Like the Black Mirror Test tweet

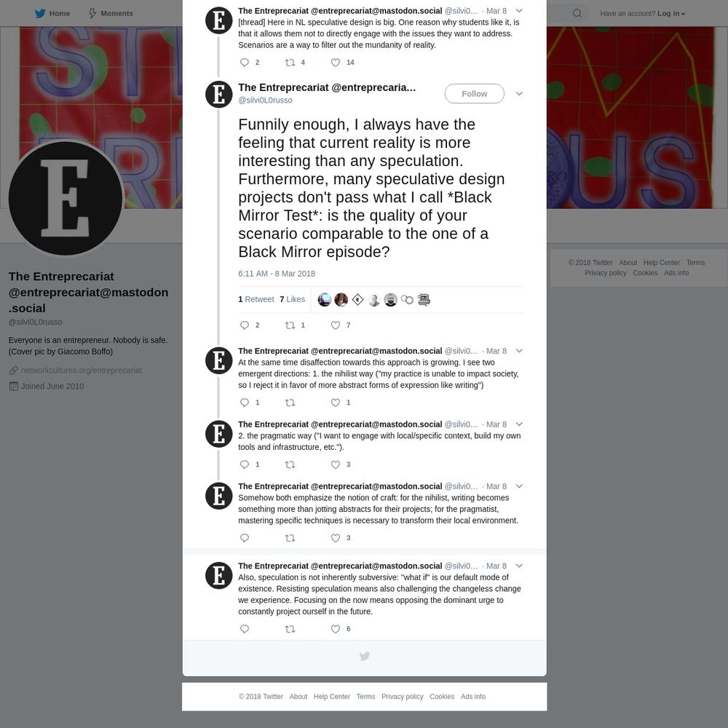[x=335, y=325]
